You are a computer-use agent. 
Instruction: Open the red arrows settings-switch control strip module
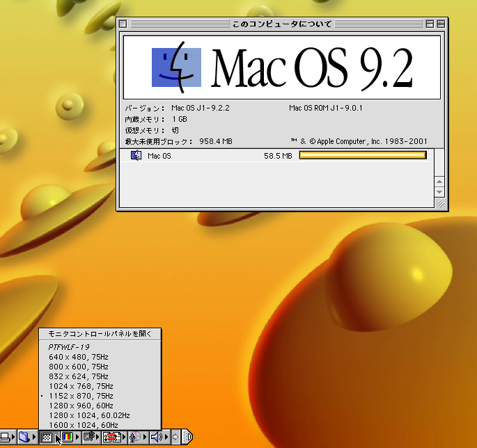(111, 438)
